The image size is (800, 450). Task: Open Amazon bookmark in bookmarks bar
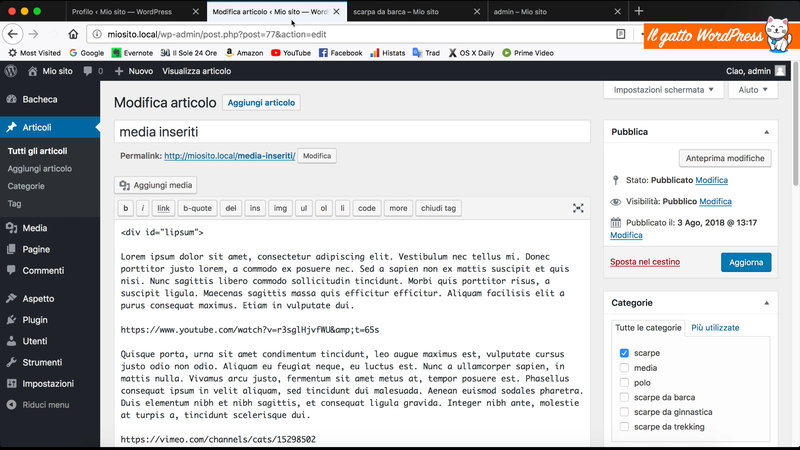coord(244,53)
